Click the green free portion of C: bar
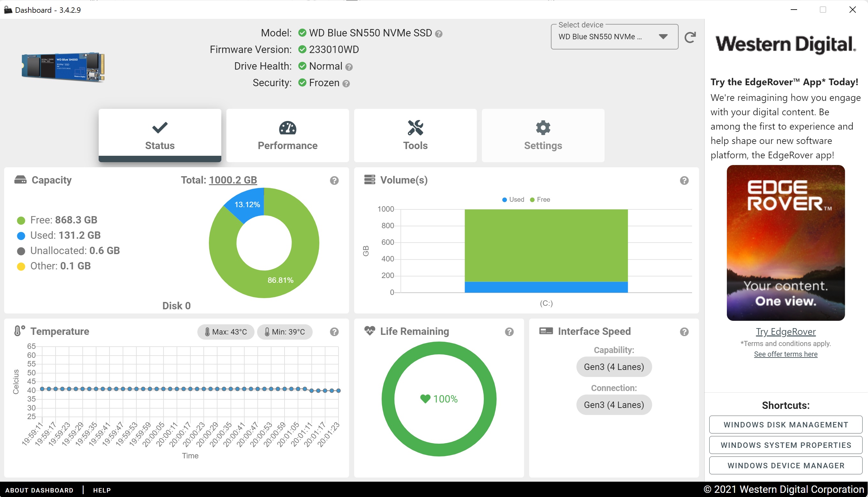Image resolution: width=868 pixels, height=497 pixels. [546, 245]
